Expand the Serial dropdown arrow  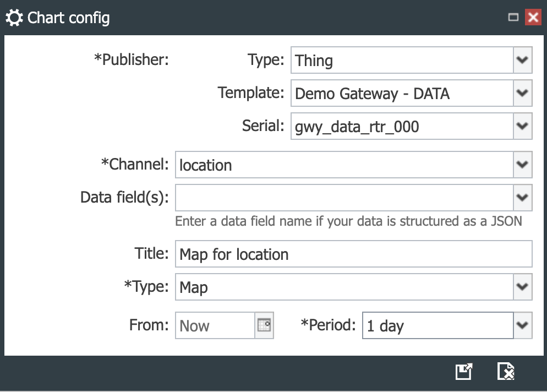point(522,126)
